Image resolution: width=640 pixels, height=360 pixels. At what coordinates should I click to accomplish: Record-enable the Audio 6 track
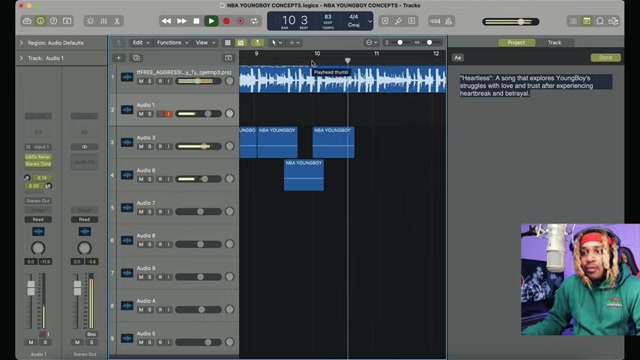coord(160,179)
